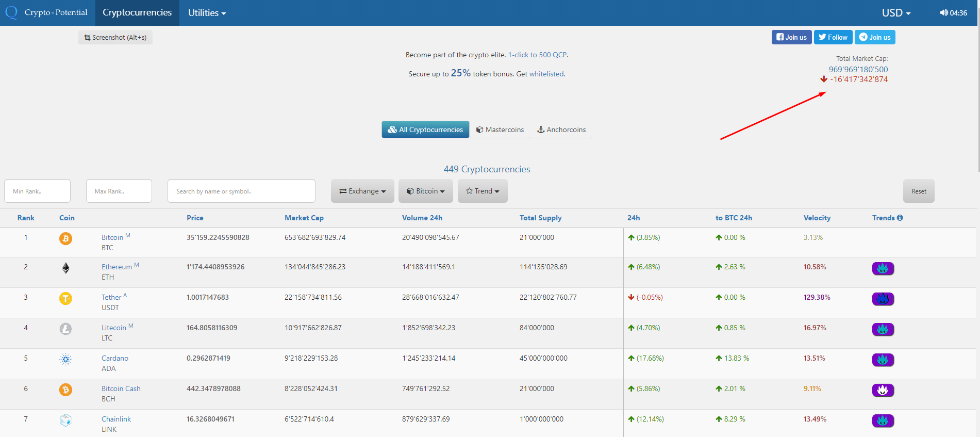
Task: Click the Bitcoin coin icon
Action: coord(65,238)
